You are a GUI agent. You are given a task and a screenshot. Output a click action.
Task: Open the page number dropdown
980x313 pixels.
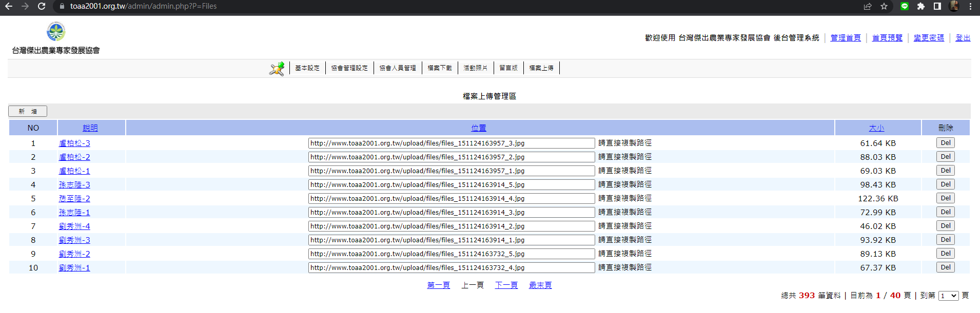949,296
